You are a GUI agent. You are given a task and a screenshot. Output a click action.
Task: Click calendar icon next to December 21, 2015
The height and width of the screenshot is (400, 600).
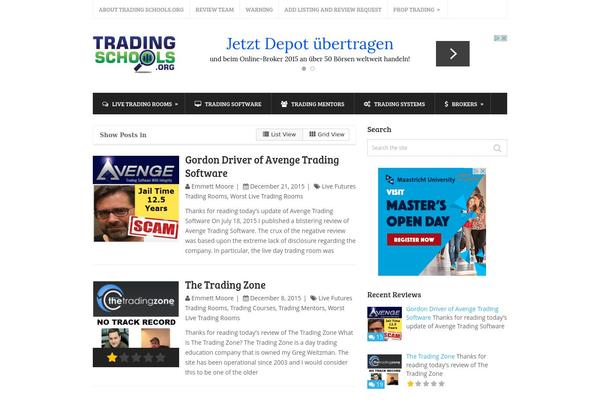(x=246, y=186)
